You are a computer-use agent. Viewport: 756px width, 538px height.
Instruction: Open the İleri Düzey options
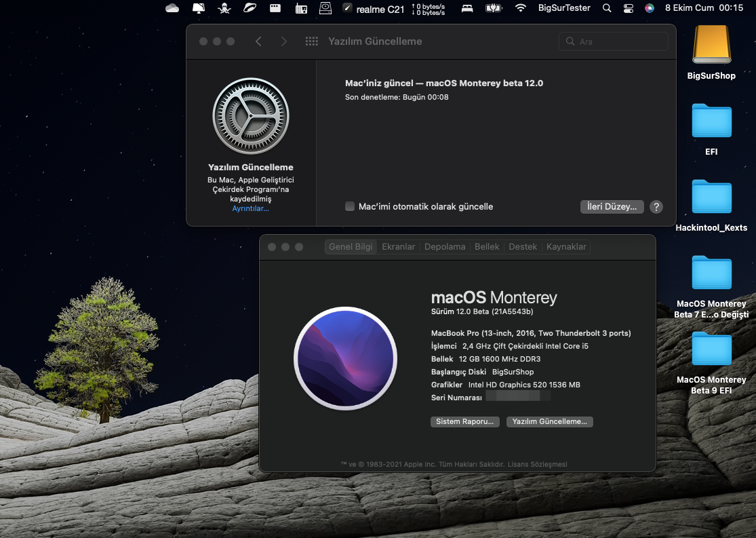[x=612, y=207]
